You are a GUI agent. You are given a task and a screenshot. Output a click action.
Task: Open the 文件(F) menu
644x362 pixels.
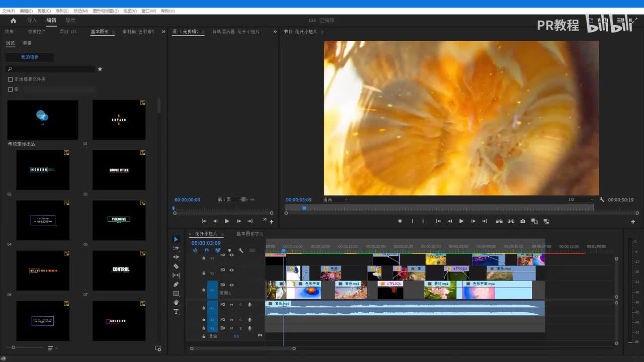[x=9, y=11]
